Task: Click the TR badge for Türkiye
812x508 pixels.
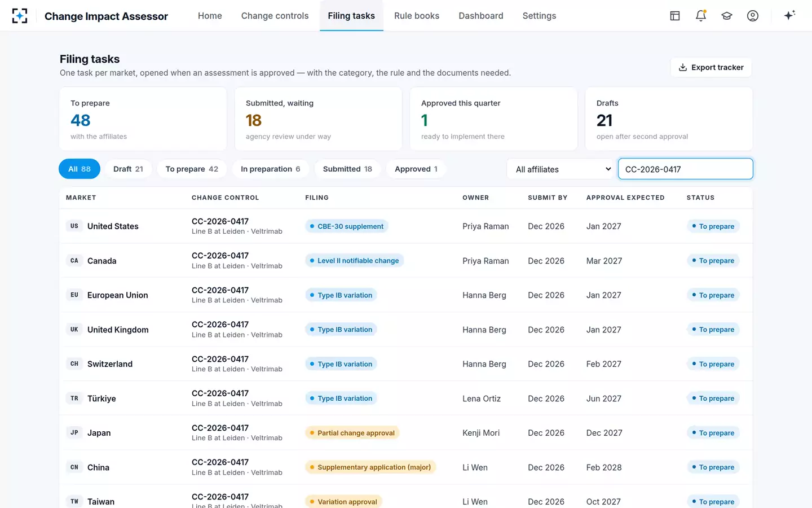Action: (74, 398)
